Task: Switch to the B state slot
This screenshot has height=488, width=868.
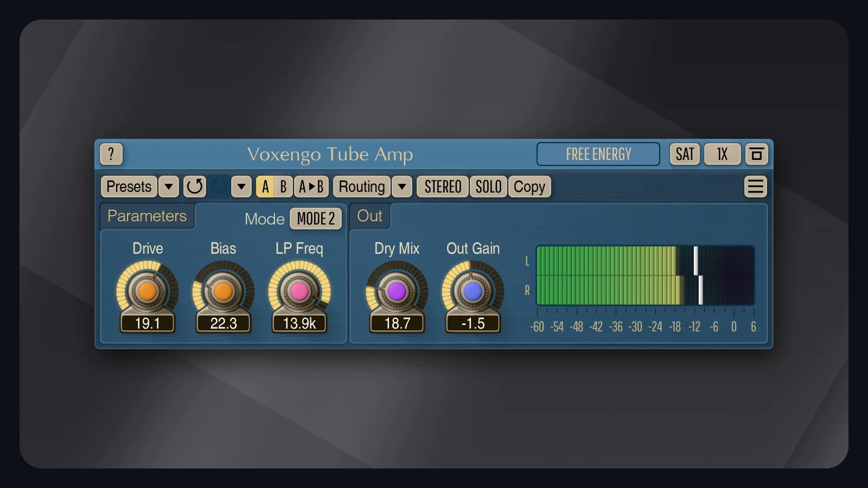Action: [x=283, y=187]
